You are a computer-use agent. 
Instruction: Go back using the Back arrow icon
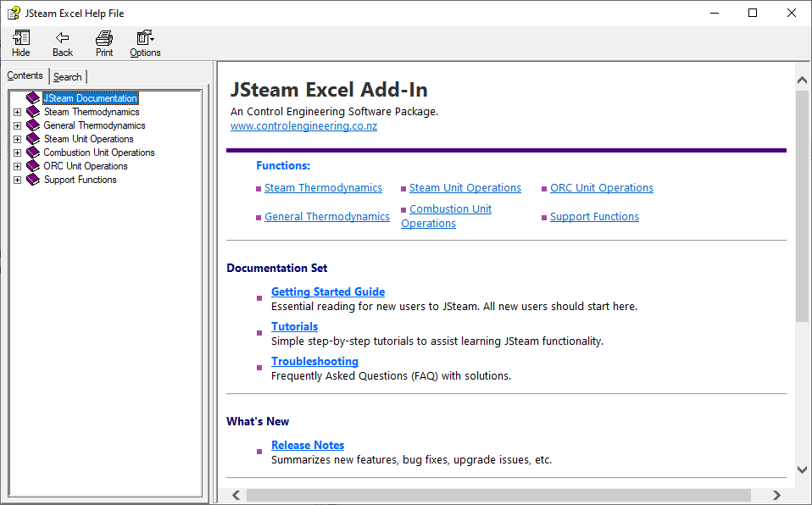(62, 38)
